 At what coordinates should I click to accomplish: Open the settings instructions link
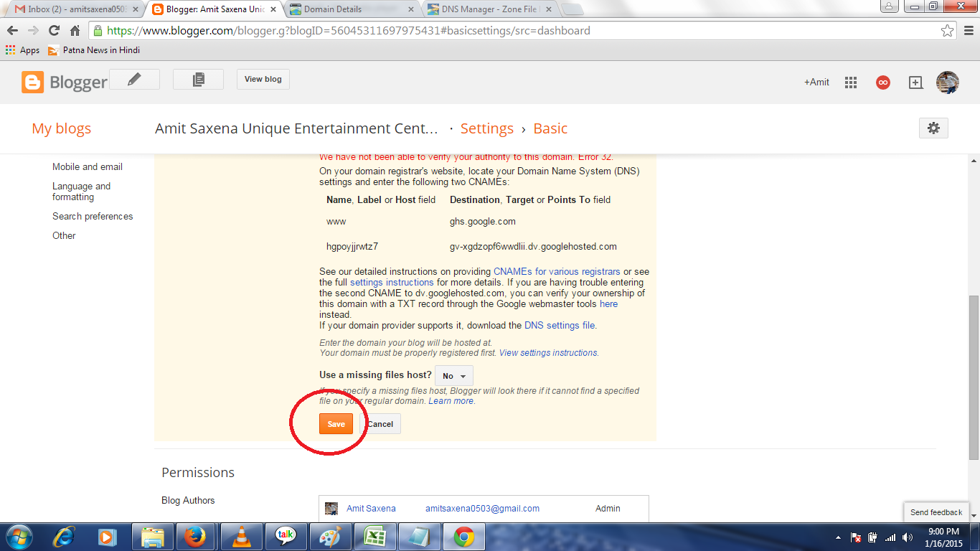[x=392, y=282]
